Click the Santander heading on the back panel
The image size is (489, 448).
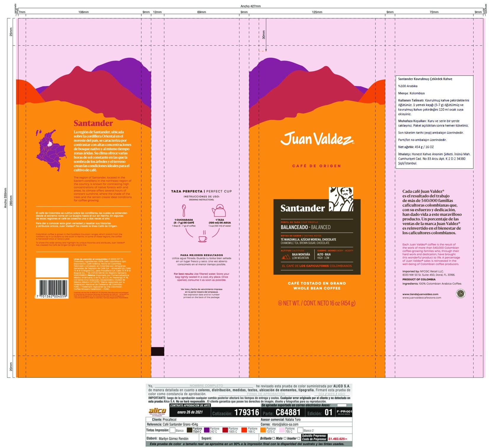click(93, 123)
